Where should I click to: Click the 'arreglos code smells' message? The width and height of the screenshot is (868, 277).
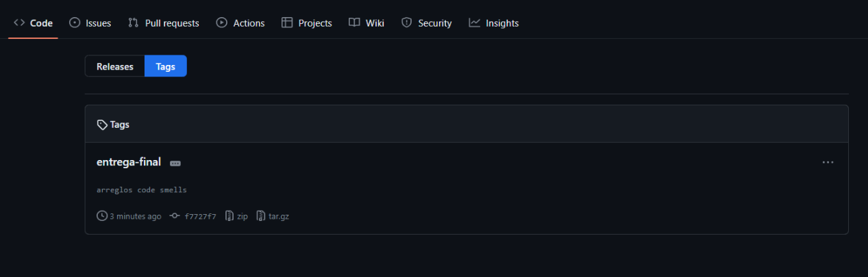pyautogui.click(x=142, y=189)
